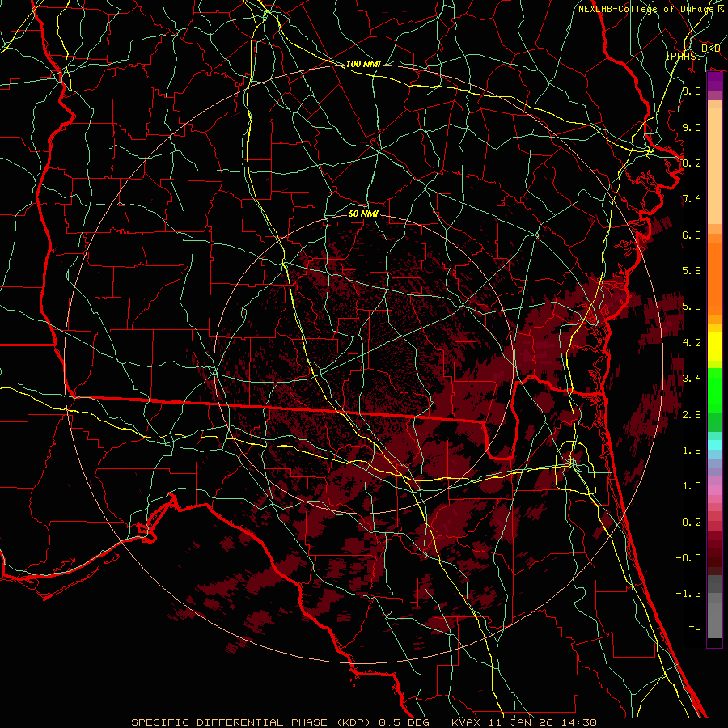This screenshot has width=728, height=728.
Task: Click the -1.3 value on color scale
Action: pyautogui.click(x=688, y=594)
